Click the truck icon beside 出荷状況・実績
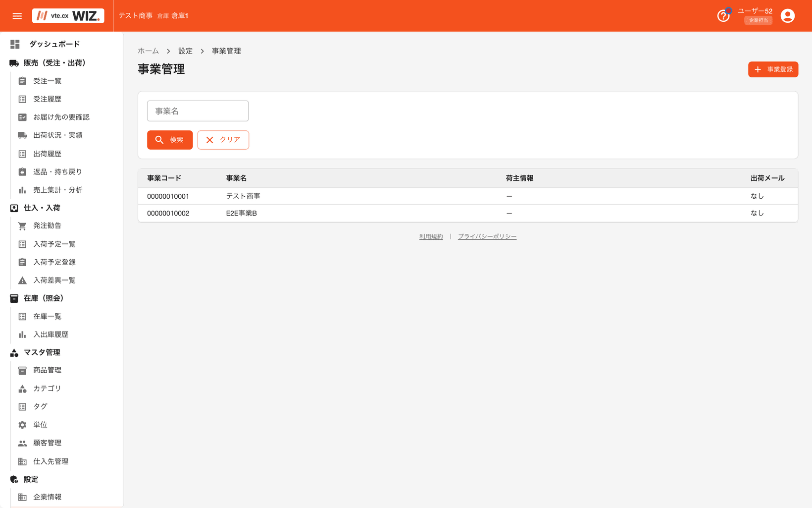 (x=22, y=135)
